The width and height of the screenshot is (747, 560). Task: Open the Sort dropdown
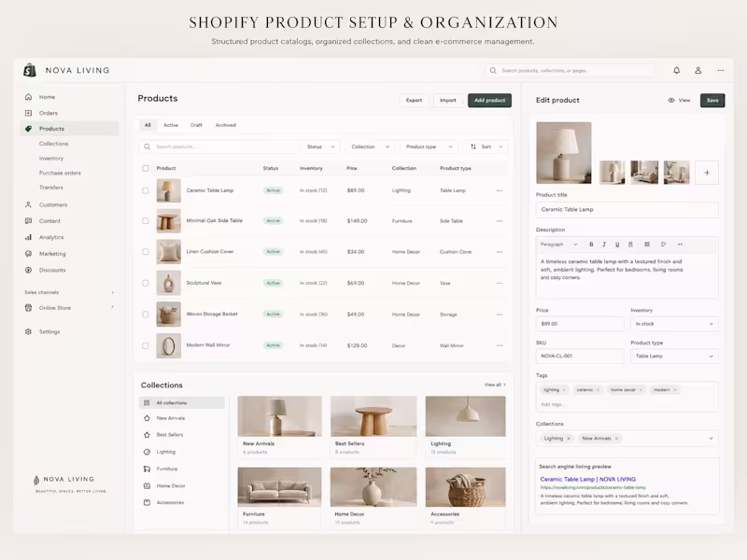[x=486, y=147]
